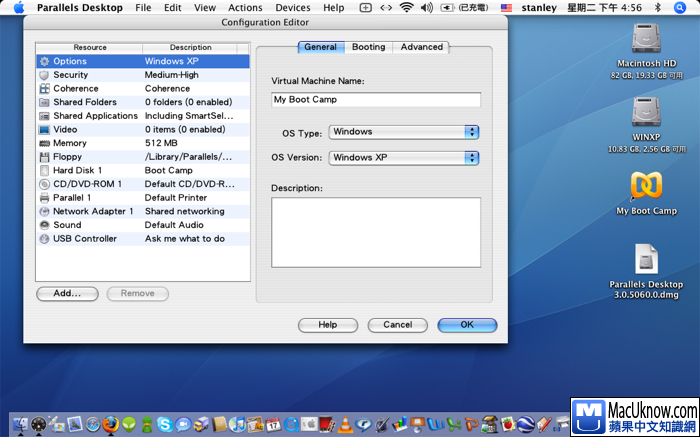Open the Devices menu

tap(293, 8)
